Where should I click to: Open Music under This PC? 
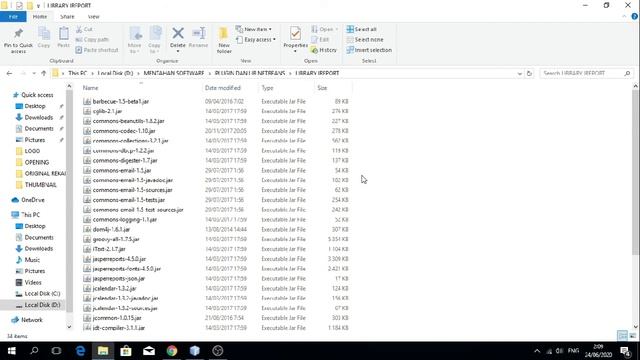(x=27, y=260)
